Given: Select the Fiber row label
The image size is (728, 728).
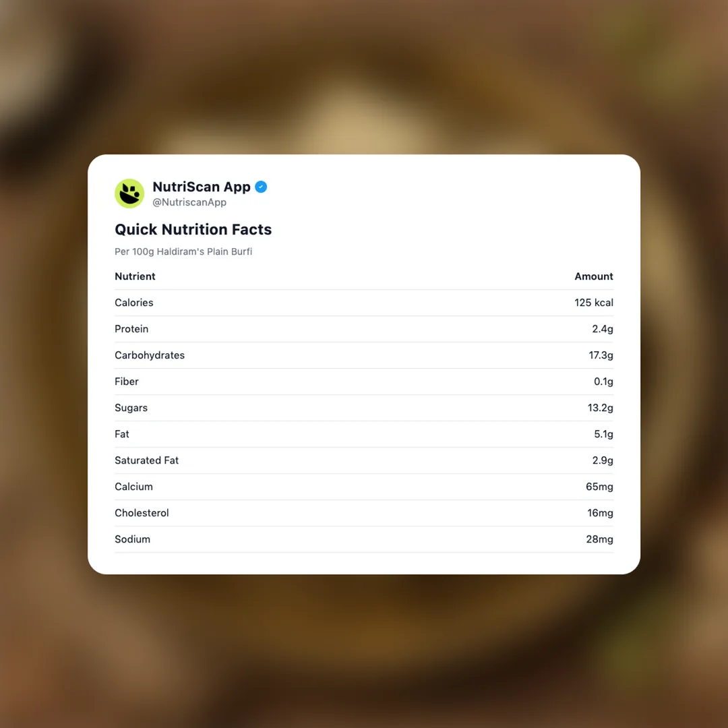Looking at the screenshot, I should click(x=127, y=382).
